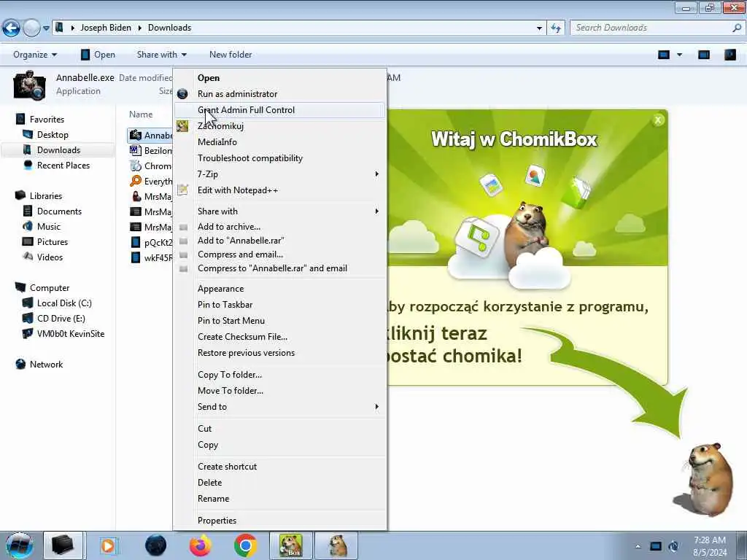Screen dimensions: 747x560
Task: Open the view options dropdown arrow
Action: tap(680, 55)
